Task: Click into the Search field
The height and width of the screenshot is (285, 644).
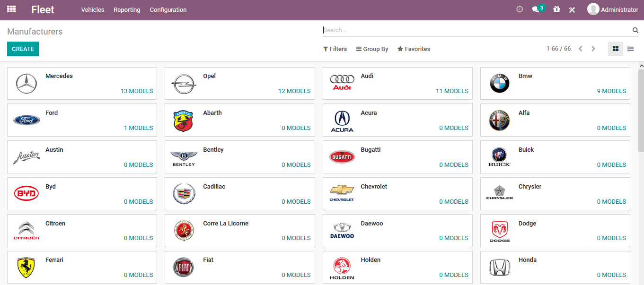Action: pos(477,30)
